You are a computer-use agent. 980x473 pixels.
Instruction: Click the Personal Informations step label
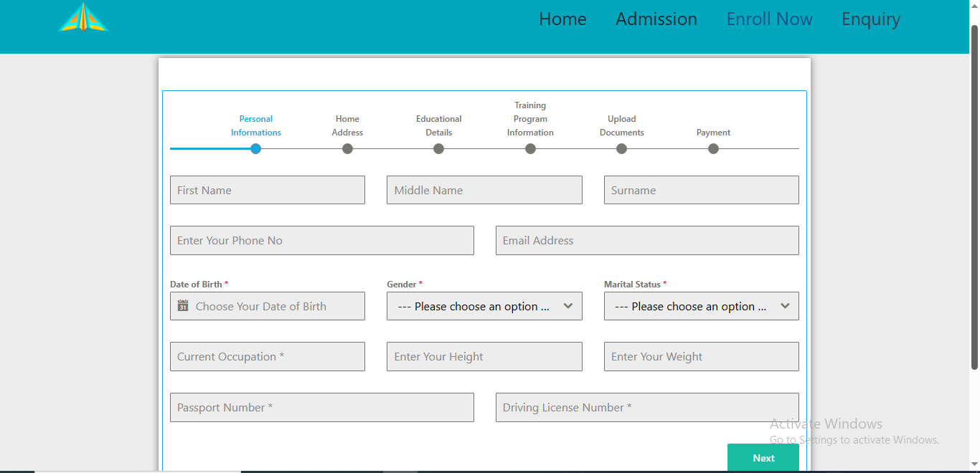click(256, 125)
